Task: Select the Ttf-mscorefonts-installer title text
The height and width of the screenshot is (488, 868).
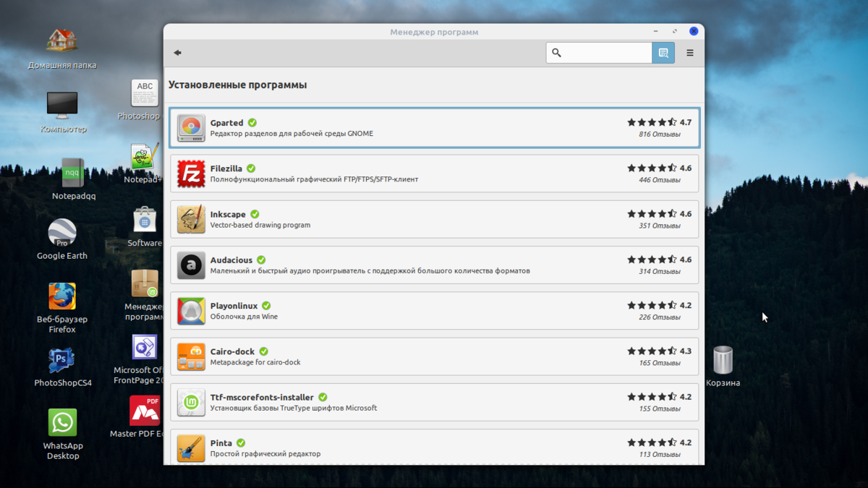Action: tap(262, 398)
